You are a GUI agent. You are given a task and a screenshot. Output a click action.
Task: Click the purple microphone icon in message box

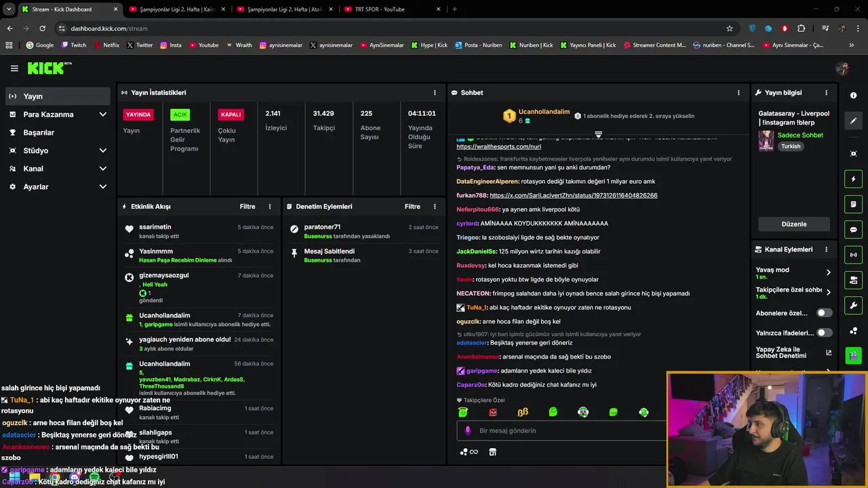[x=467, y=430]
